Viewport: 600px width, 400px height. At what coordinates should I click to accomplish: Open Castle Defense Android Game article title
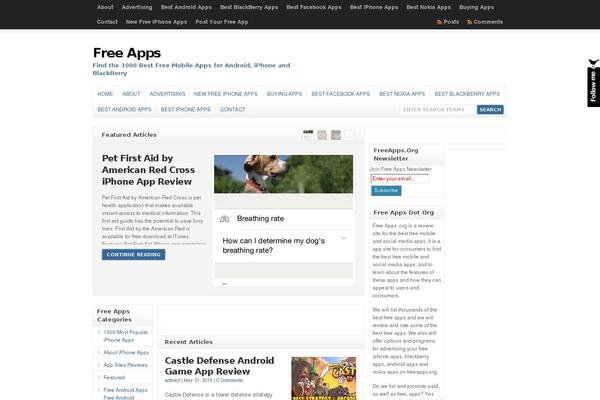(219, 366)
